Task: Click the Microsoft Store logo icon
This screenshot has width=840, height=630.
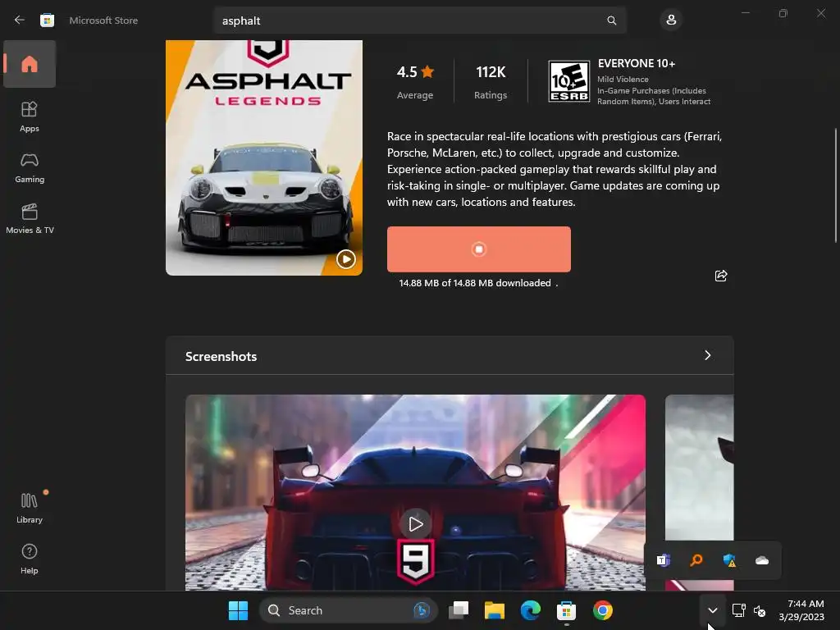Action: [x=47, y=21]
